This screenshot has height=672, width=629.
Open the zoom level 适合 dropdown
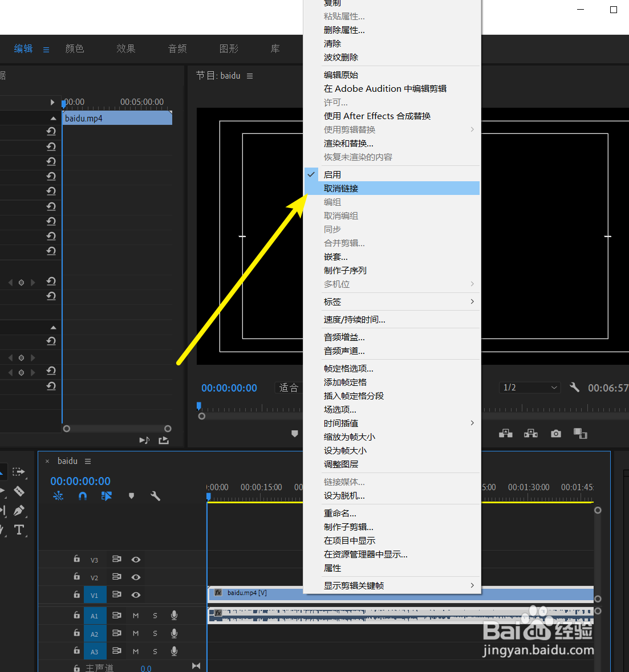click(x=289, y=388)
